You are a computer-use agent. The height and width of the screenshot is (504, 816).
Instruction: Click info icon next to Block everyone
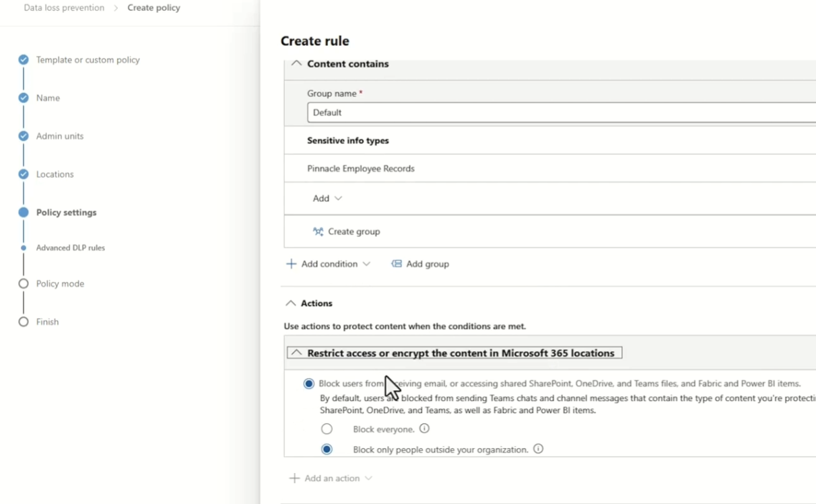[x=424, y=429]
